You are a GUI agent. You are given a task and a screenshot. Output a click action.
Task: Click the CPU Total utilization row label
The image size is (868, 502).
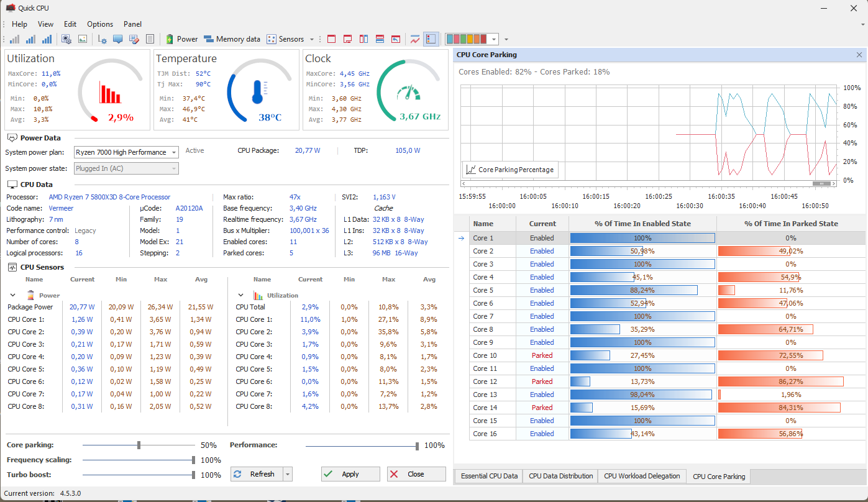(250, 307)
